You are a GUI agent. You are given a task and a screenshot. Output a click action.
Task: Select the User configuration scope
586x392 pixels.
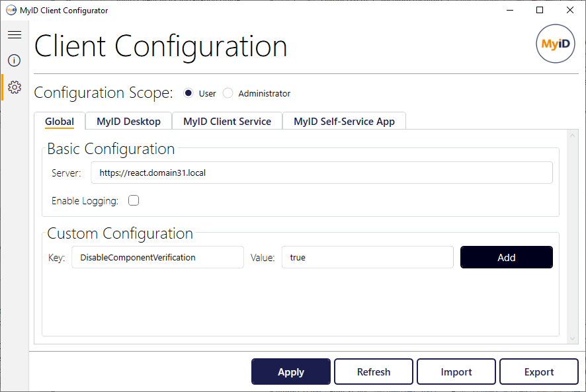pos(188,93)
